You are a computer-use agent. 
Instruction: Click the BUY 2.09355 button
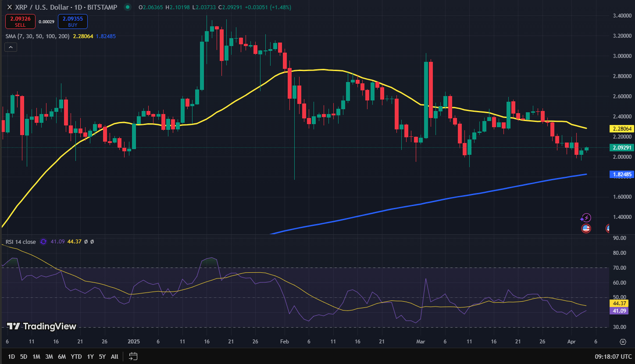73,21
